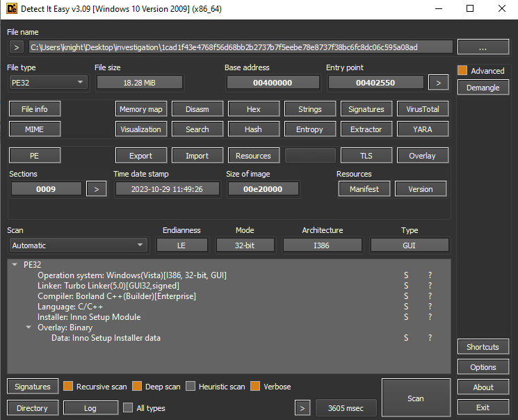Open the Import table
This screenshot has width=518, height=420.
point(197,155)
